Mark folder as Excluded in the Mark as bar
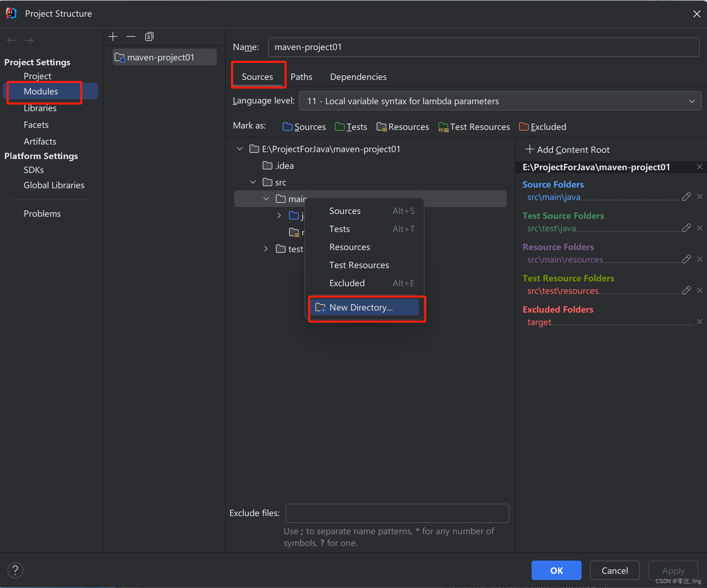 click(x=542, y=127)
